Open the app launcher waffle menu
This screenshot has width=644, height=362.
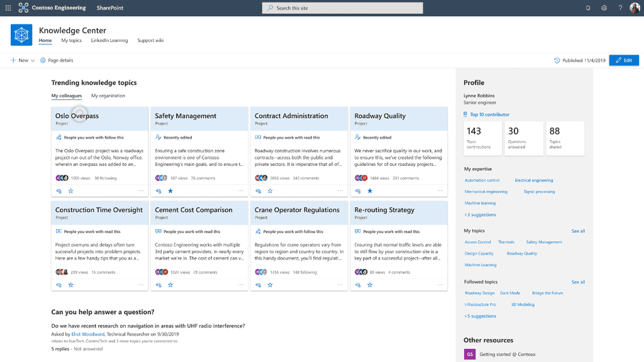[8, 8]
